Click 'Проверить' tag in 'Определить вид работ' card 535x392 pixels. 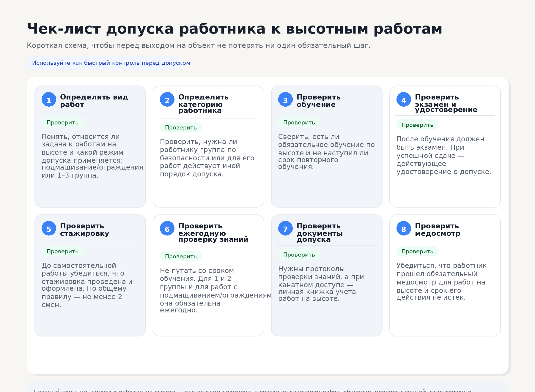pos(63,122)
